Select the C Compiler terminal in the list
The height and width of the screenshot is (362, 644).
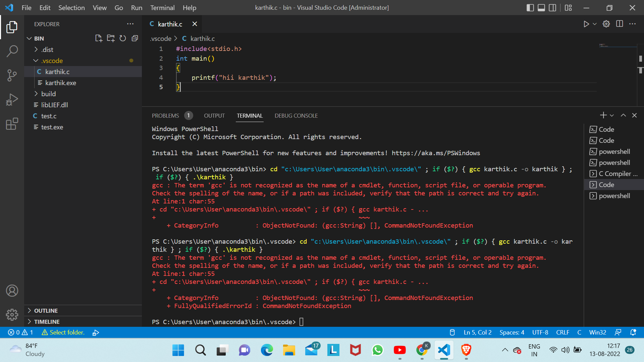[617, 173]
